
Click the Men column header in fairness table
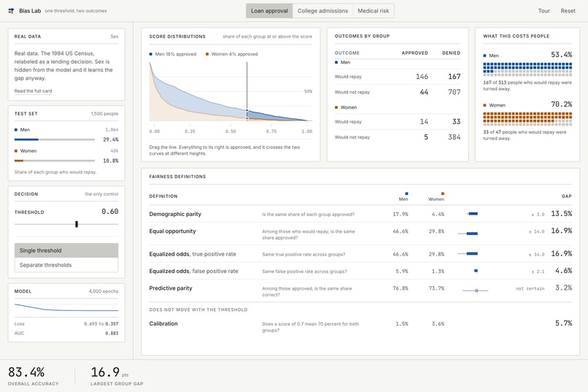[403, 196]
